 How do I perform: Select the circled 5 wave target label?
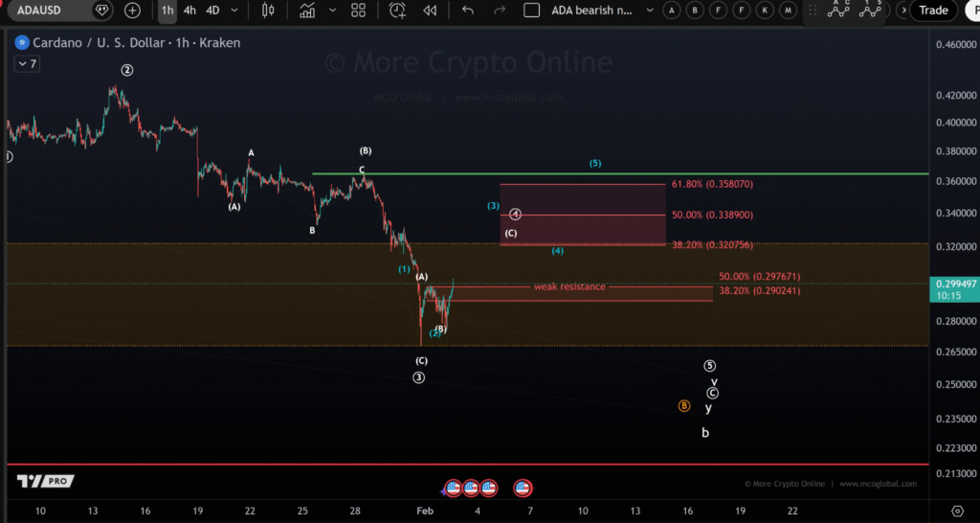709,366
